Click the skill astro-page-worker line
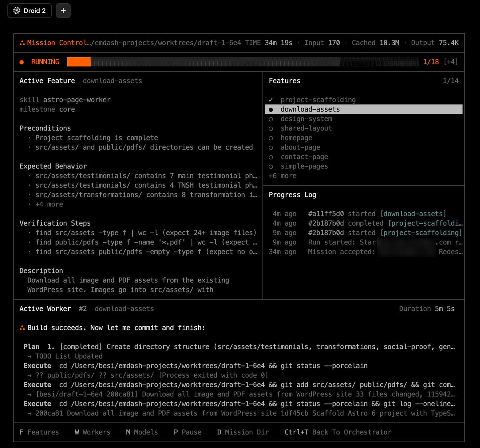Image resolution: width=480 pixels, height=448 pixels. coord(65,100)
